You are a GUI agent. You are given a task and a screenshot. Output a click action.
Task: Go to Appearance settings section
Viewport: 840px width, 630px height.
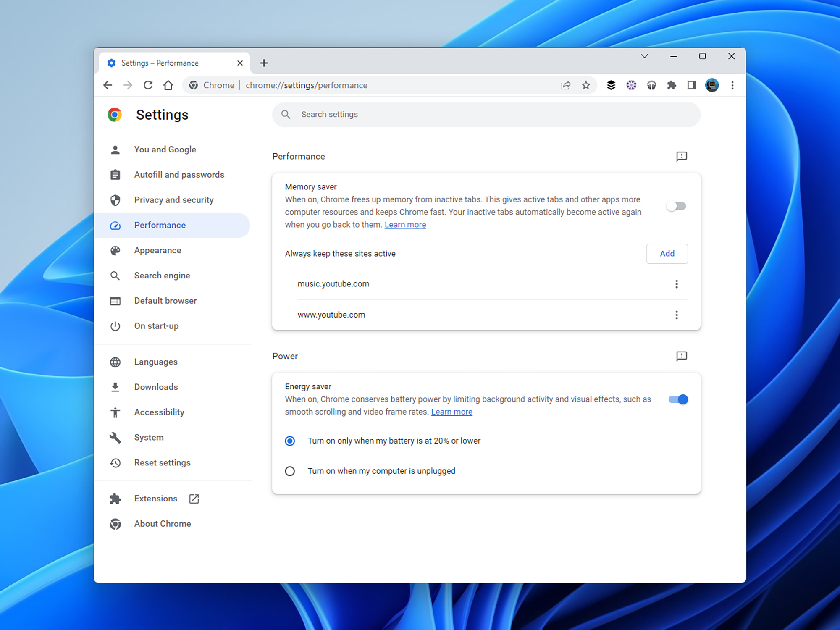[x=157, y=250]
